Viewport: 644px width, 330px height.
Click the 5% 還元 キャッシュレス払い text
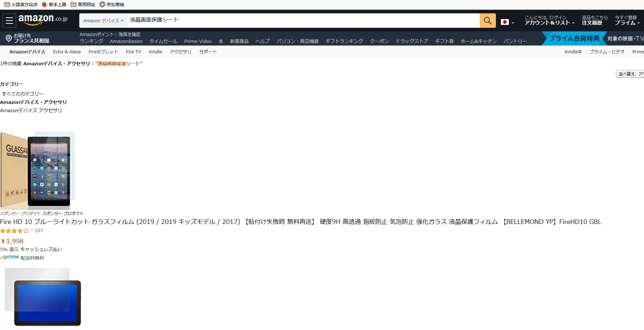pyautogui.click(x=31, y=249)
